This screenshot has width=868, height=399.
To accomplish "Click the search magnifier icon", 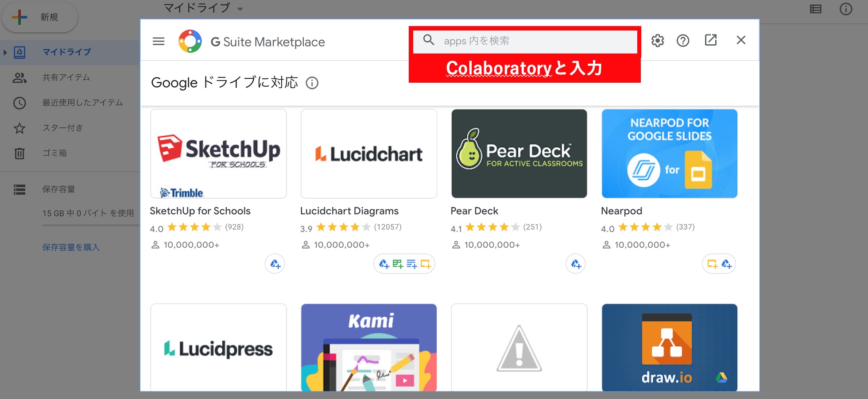I will click(x=429, y=40).
